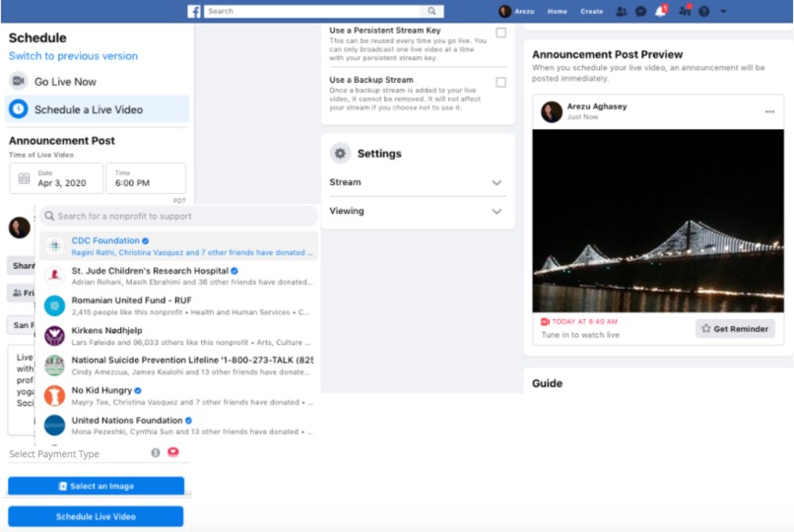Screen dimensions: 794x532
Task: Click Select Payment Type label
Action: 54,453
